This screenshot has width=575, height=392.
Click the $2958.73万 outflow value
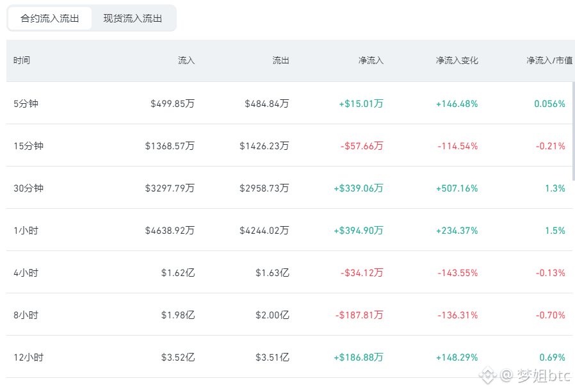tap(264, 188)
